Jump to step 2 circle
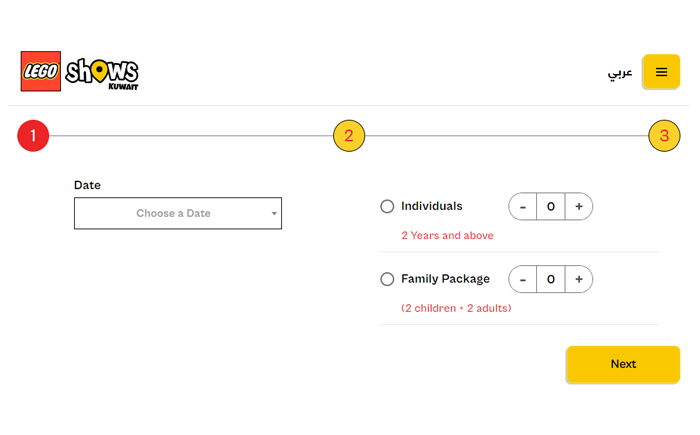This screenshot has width=700, height=435. [349, 135]
